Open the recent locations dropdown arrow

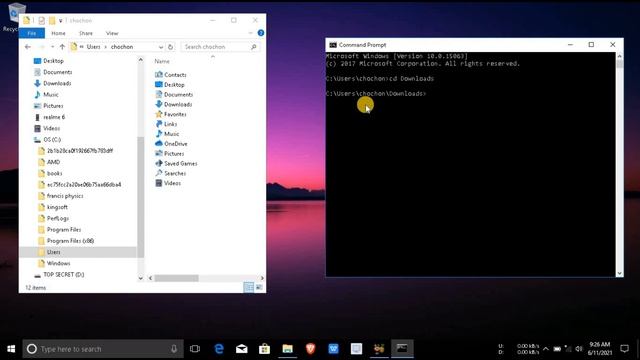point(52,47)
